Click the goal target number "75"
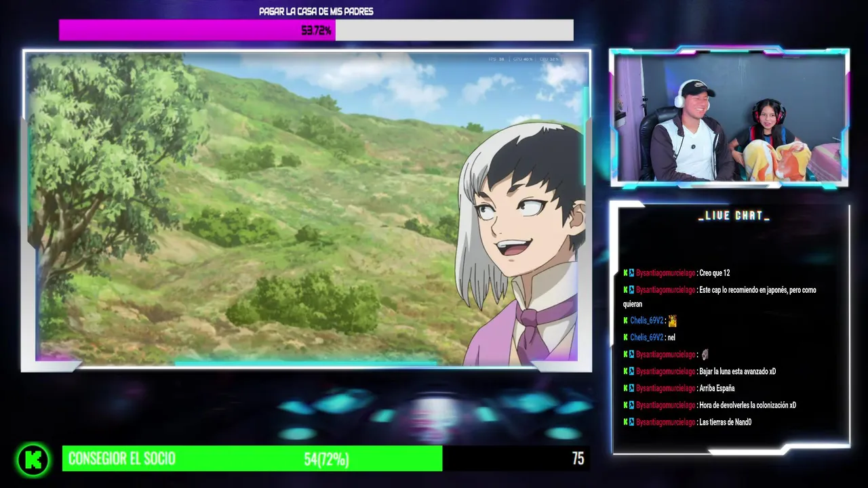The width and height of the screenshot is (868, 488). click(578, 459)
